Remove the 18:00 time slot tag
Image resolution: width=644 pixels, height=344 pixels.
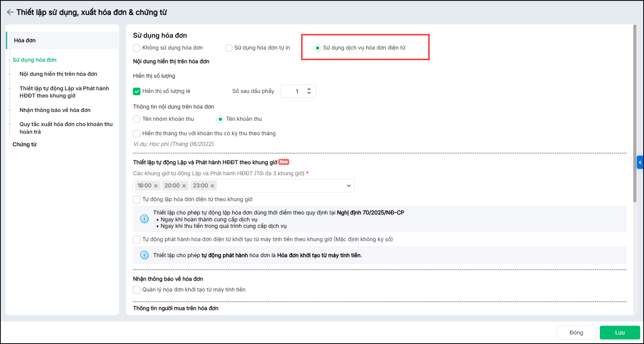[x=156, y=186]
